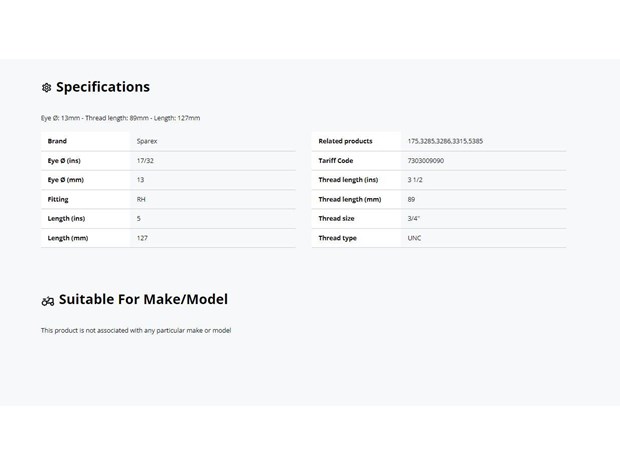The image size is (620, 465).
Task: Select the Length (ins) row label
Action: click(66, 219)
